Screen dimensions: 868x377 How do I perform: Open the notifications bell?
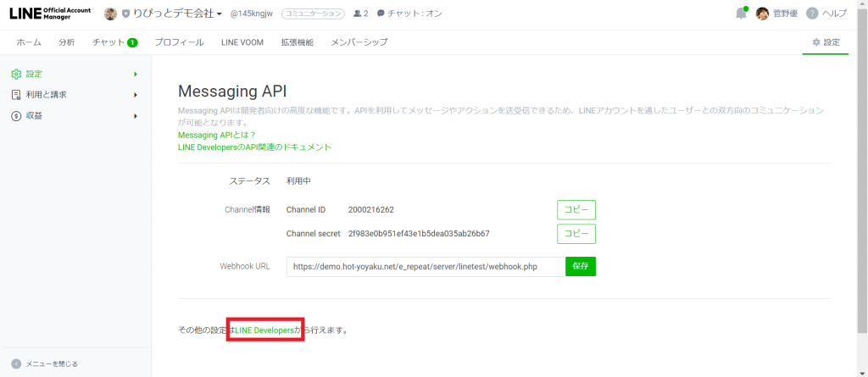[741, 14]
